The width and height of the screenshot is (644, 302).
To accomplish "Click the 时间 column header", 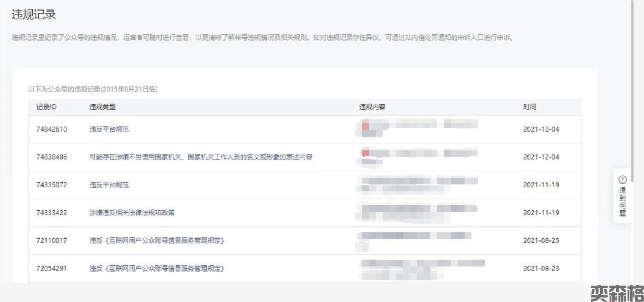I will pyautogui.click(x=529, y=107).
